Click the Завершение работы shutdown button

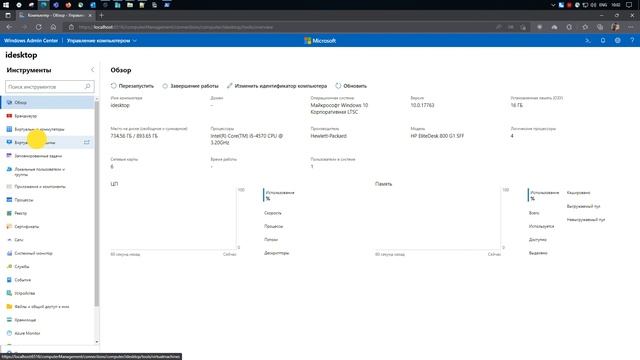tap(190, 86)
